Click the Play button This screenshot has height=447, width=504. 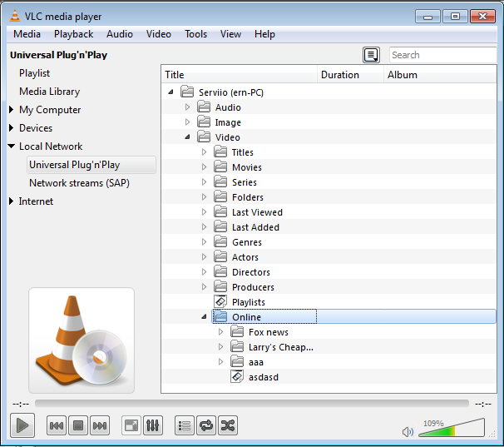coord(22,425)
